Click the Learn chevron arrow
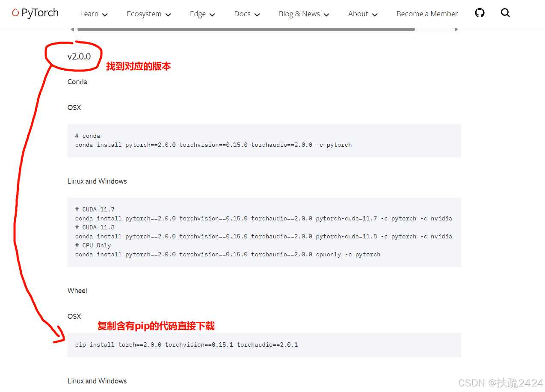545x392 pixels. [105, 15]
